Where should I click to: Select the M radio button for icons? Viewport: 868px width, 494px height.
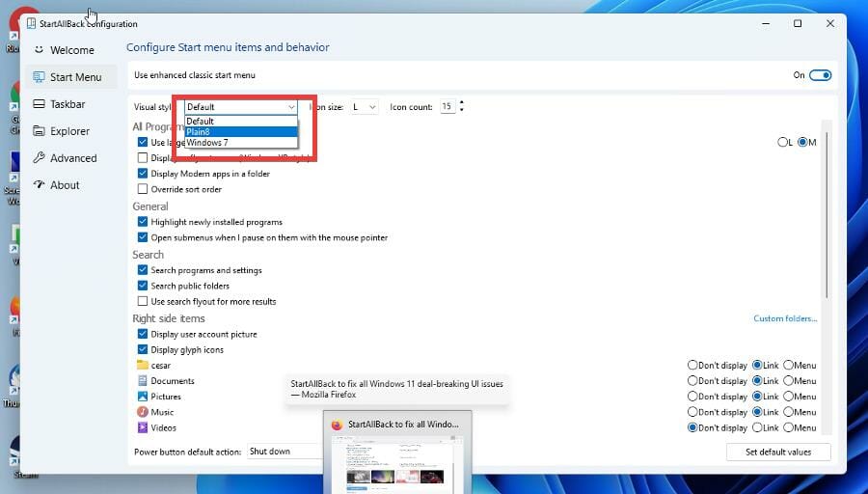(x=802, y=143)
